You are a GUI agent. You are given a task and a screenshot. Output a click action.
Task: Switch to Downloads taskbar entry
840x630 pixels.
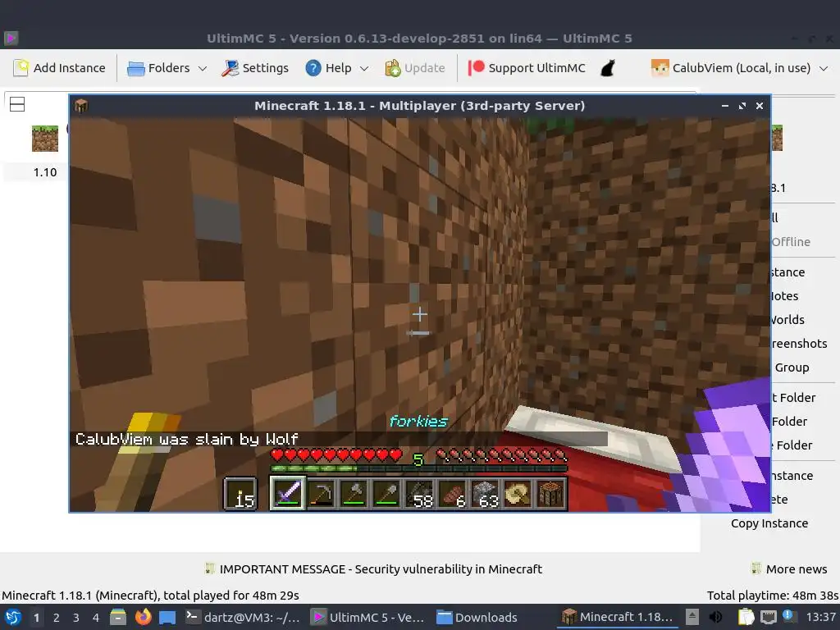click(x=477, y=617)
